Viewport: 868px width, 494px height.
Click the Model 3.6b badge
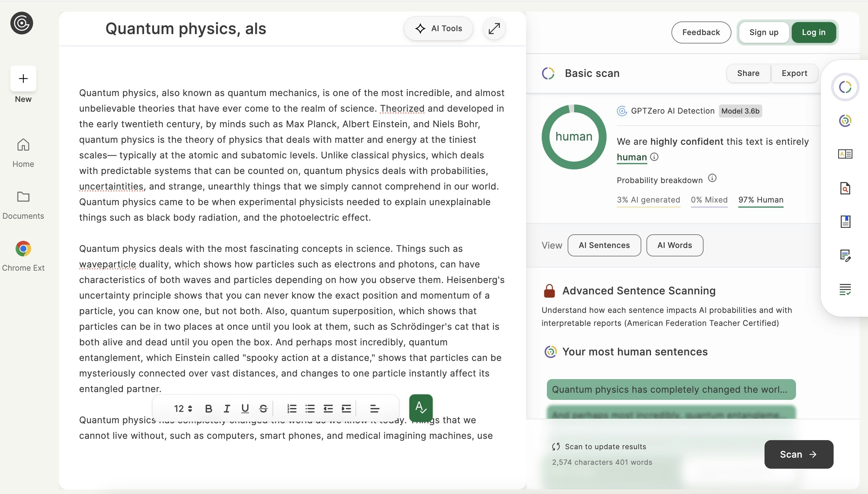click(740, 111)
